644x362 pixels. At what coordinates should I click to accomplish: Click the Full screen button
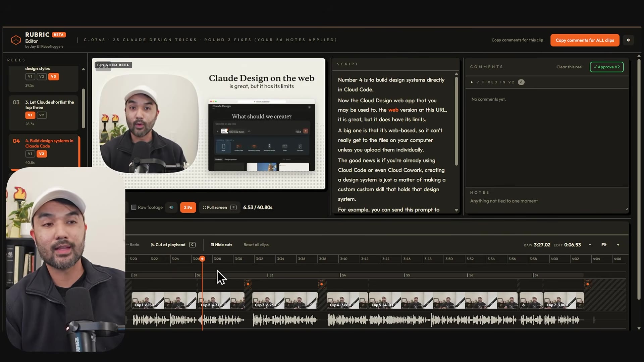[220, 207]
